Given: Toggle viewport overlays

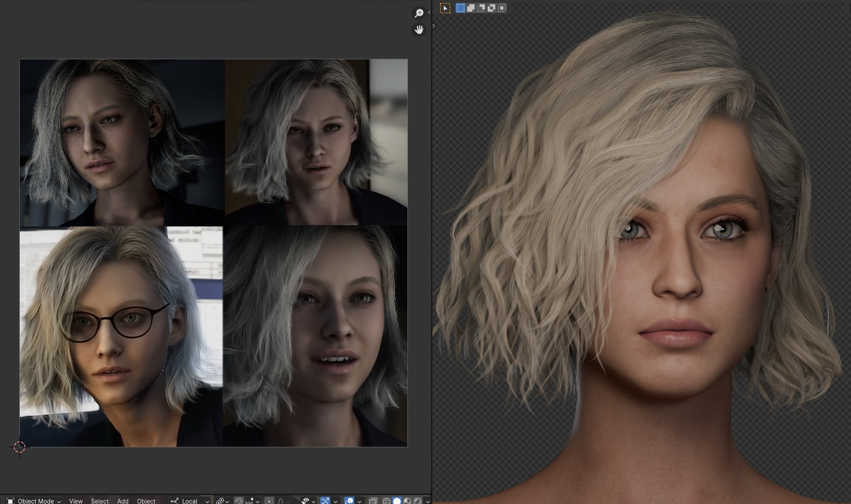Looking at the screenshot, I should coord(349,501).
